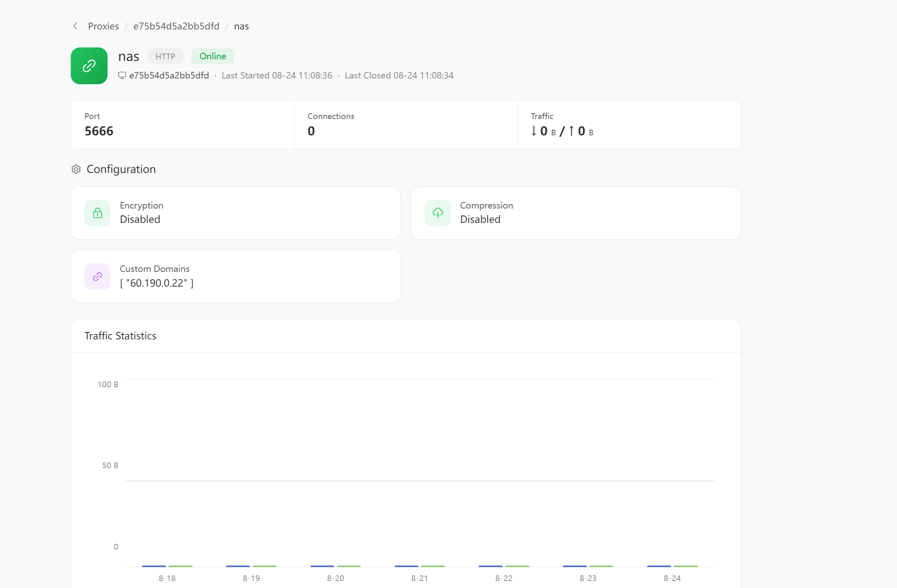Click the Traffic Statistics heading
Screen dimensions: 897x588
[x=120, y=336]
